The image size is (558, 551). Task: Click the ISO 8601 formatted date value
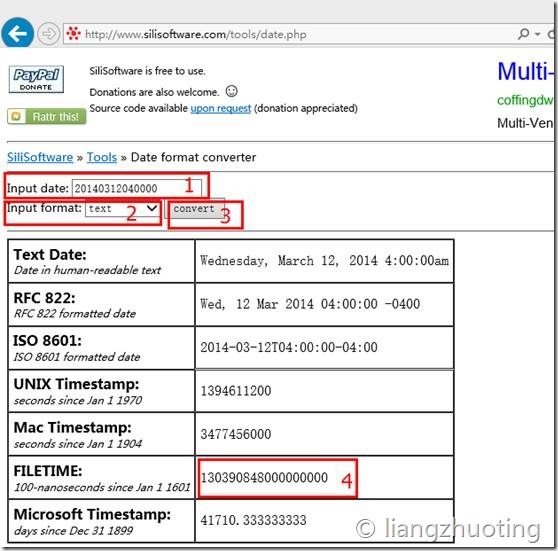[289, 347]
